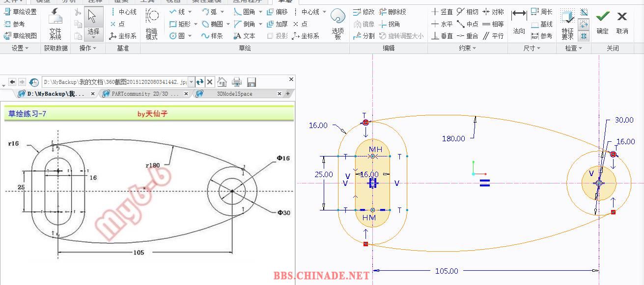Switch to 草绘视图 sketch view
This screenshot has height=285, width=644.
[20, 35]
